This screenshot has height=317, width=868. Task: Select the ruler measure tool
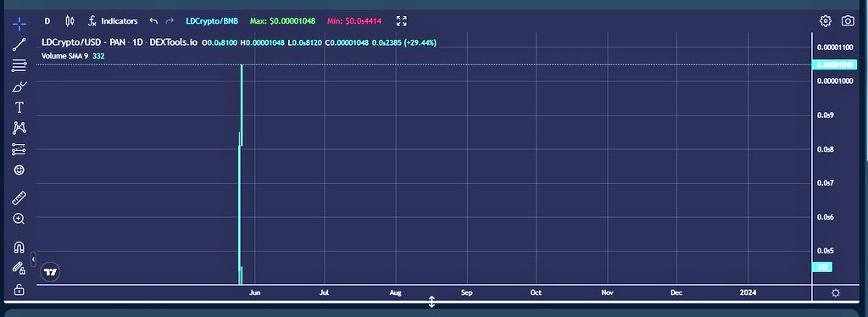click(19, 198)
